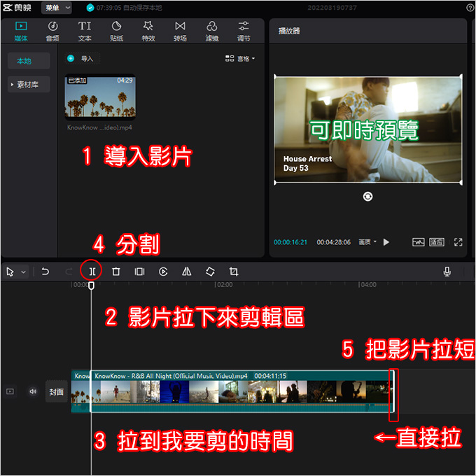
Task: Click the 04:00 mark on the timeline ruler
Action: 367,284
